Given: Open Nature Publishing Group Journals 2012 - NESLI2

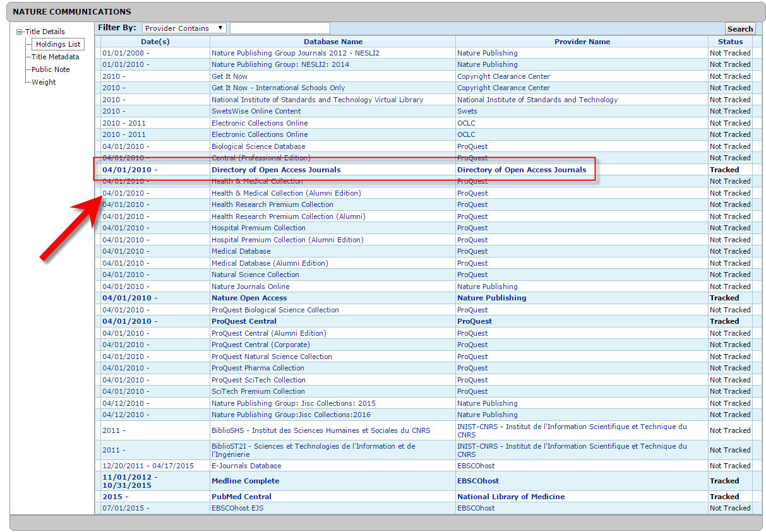Looking at the screenshot, I should [x=296, y=53].
